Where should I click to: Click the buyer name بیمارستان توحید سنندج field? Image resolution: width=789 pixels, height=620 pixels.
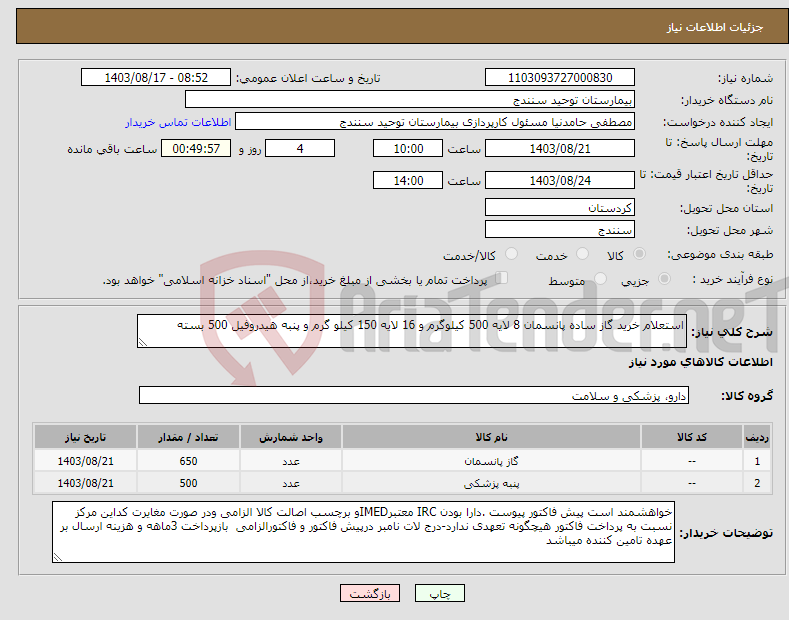pos(410,99)
